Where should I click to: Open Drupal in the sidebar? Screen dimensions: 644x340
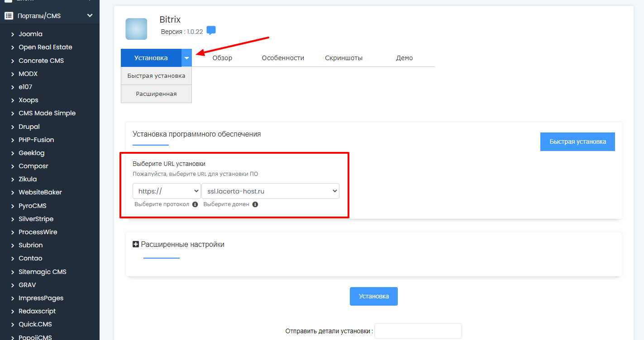point(29,127)
